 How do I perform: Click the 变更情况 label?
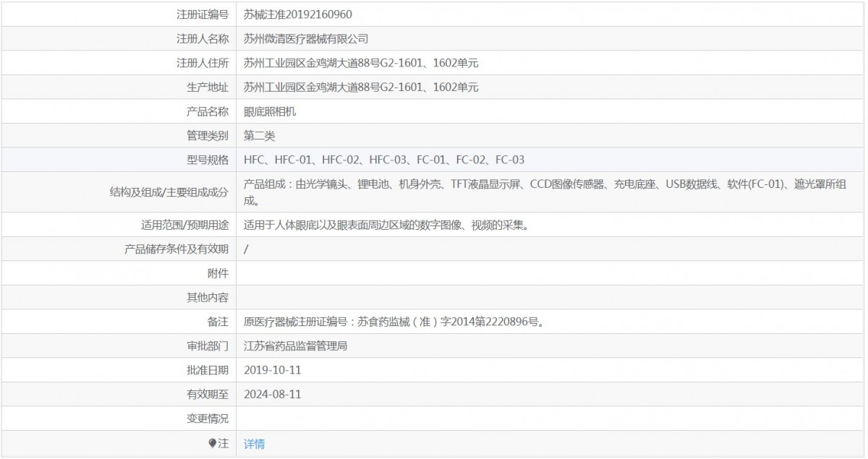(208, 418)
